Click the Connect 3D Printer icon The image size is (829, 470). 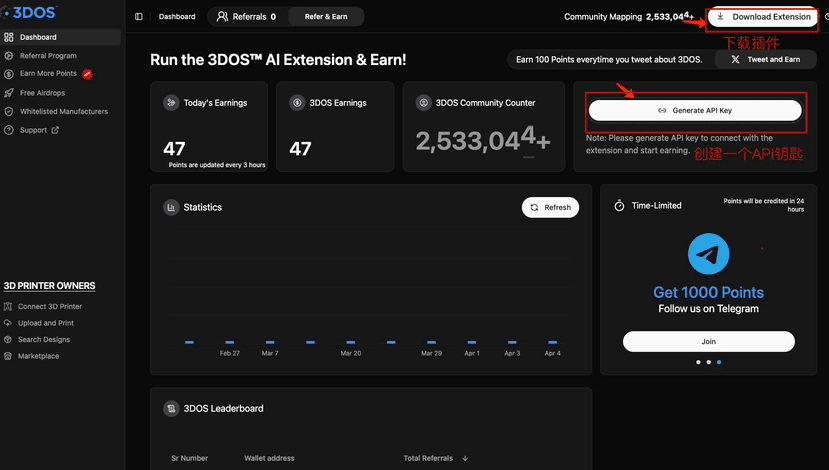pos(7,307)
